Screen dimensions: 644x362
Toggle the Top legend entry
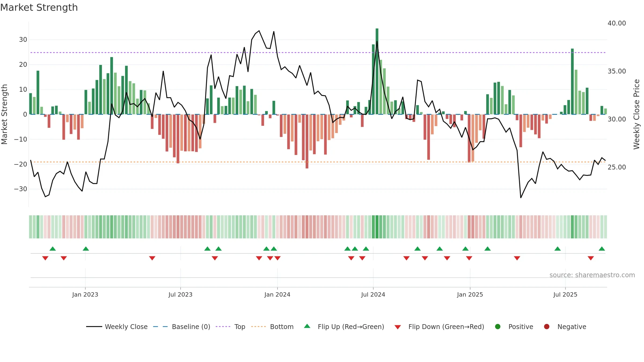point(230,327)
